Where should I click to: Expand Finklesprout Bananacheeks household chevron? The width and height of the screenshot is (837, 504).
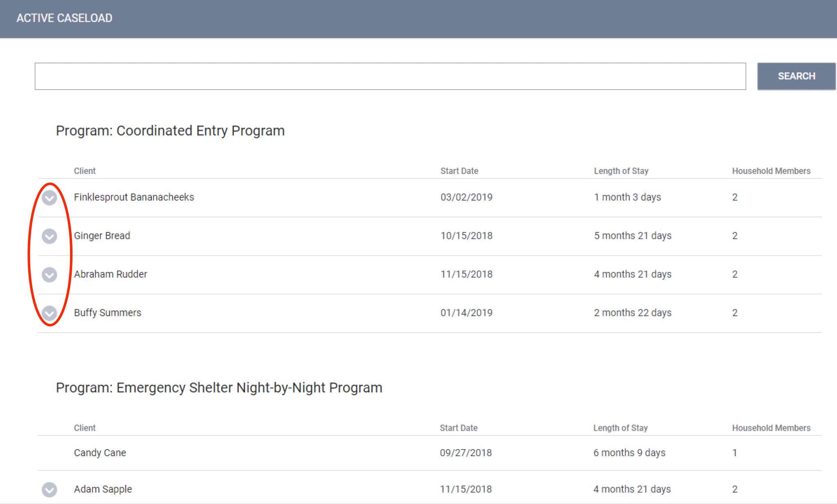coord(50,198)
